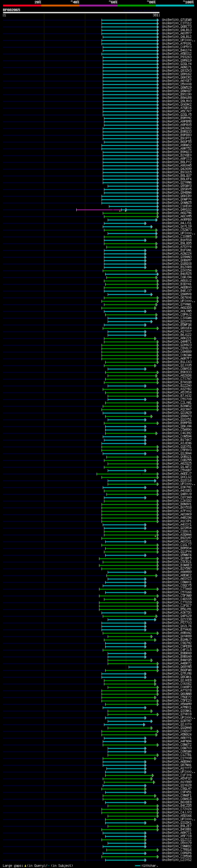Open hit UniRef100_A6Q7M6
This screenshot has width=197, height=868.
tap(177, 213)
